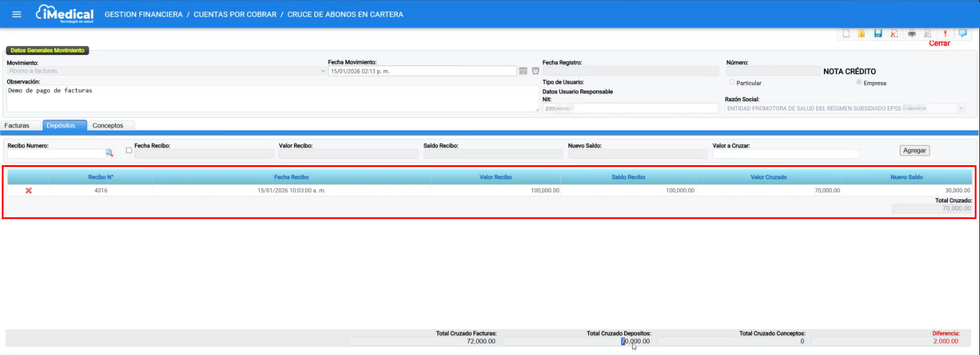This screenshot has width=980, height=355.
Task: Click the blue speech bubble icon
Action: (962, 33)
